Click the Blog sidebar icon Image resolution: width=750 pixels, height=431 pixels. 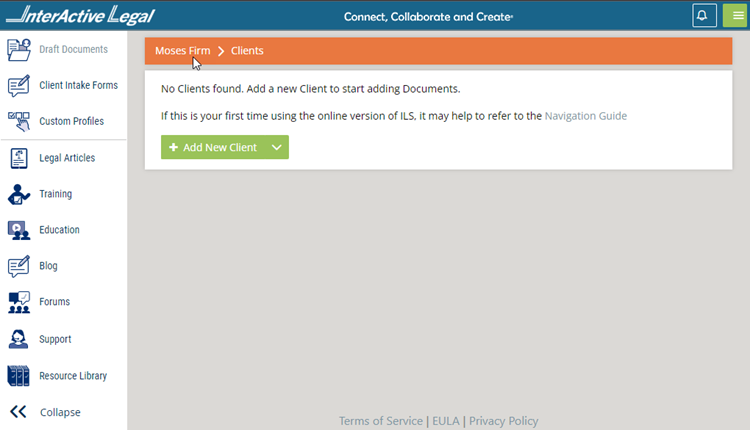pyautogui.click(x=19, y=266)
